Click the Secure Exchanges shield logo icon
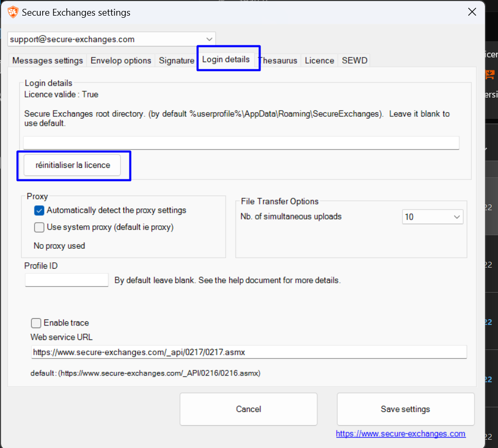Viewport: 498px width, 448px height. [x=13, y=13]
